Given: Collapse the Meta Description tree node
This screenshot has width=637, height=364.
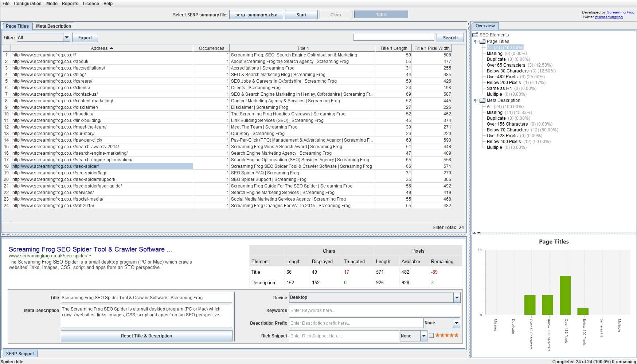Looking at the screenshot, I should click(475, 100).
